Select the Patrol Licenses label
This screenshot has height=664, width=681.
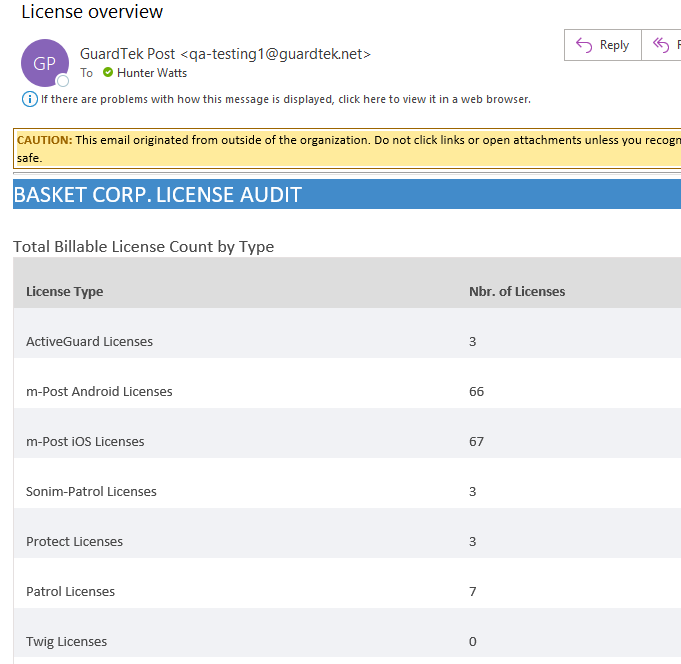coord(70,591)
